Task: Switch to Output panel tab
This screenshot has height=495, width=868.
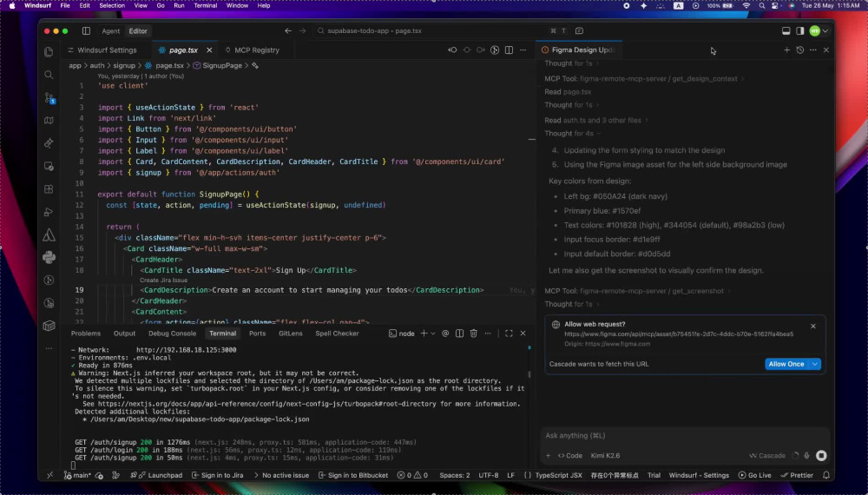Action: coord(124,333)
